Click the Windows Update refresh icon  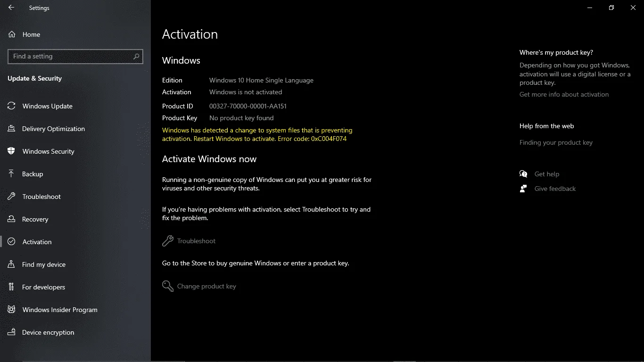(12, 106)
